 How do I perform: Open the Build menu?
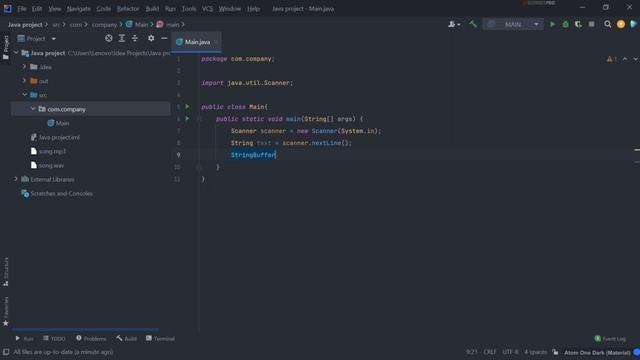coord(152,9)
